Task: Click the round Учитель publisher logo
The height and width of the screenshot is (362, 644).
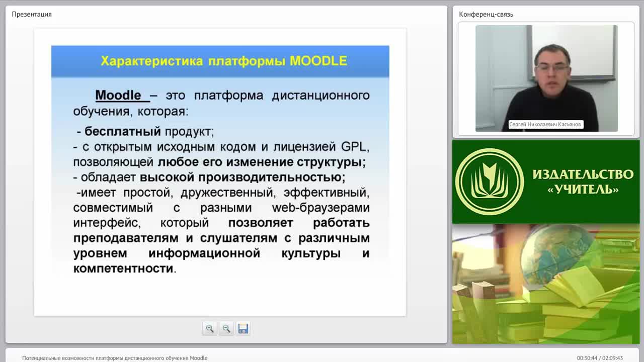Action: tap(490, 182)
